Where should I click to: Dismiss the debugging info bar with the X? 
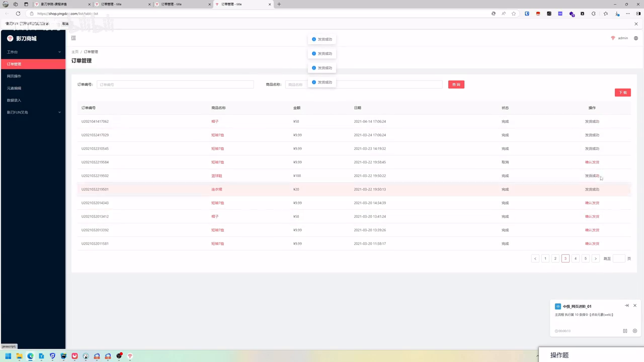pos(636,24)
